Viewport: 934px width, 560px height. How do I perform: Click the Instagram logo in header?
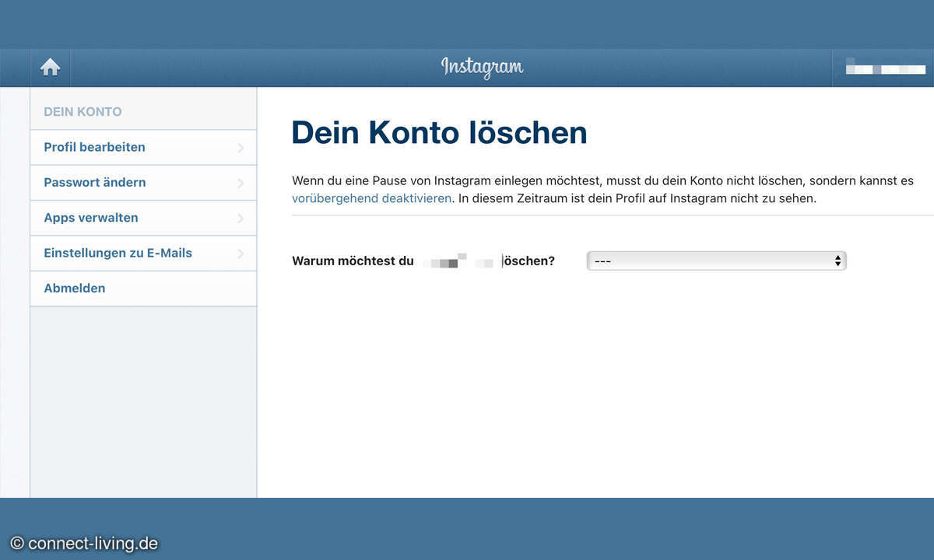[x=482, y=68]
